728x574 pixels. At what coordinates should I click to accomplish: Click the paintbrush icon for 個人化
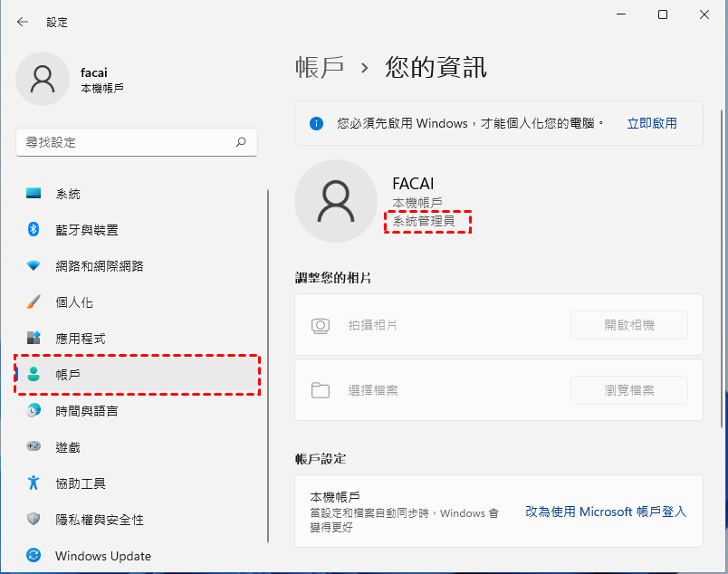[34, 301]
